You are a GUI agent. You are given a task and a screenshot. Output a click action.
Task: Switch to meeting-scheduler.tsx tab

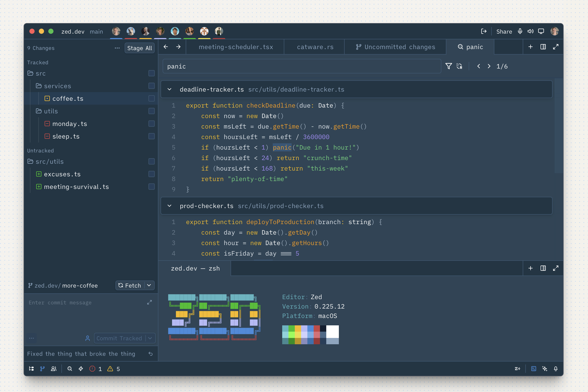pyautogui.click(x=236, y=47)
